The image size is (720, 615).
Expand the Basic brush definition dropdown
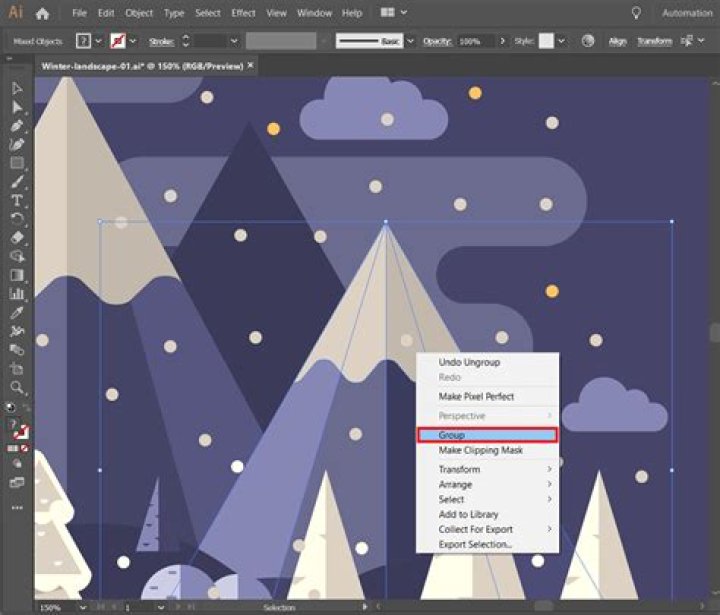(409, 41)
